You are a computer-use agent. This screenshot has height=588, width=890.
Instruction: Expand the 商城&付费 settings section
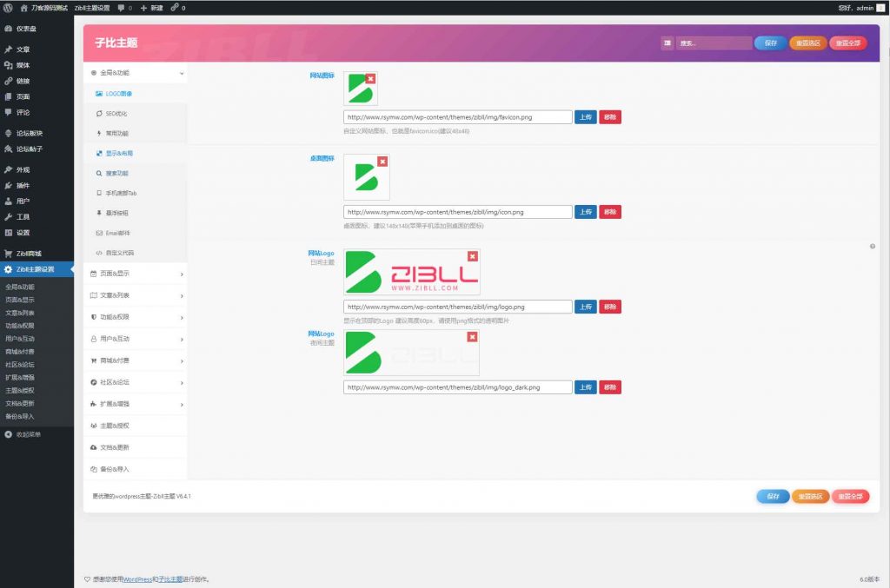tap(139, 360)
